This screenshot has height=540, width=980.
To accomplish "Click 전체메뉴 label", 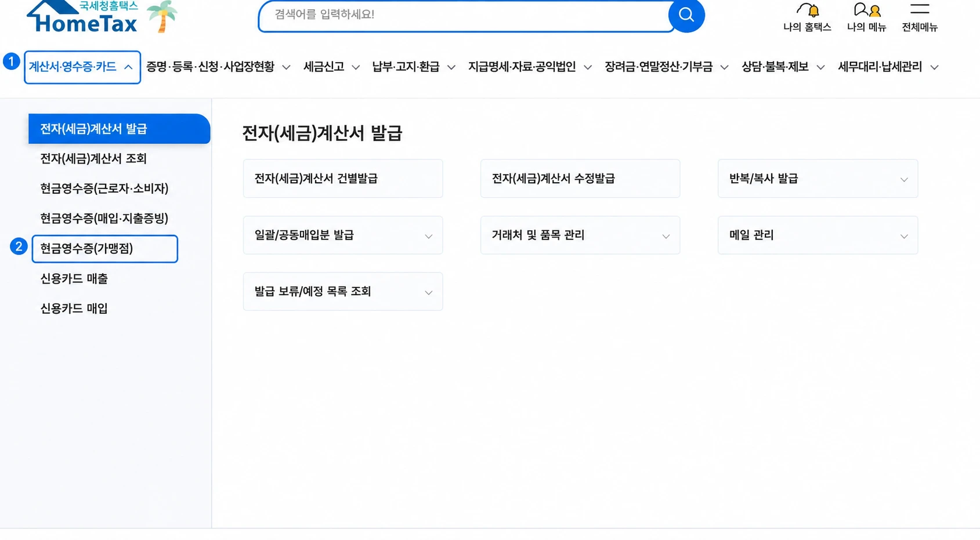I will click(x=920, y=27).
